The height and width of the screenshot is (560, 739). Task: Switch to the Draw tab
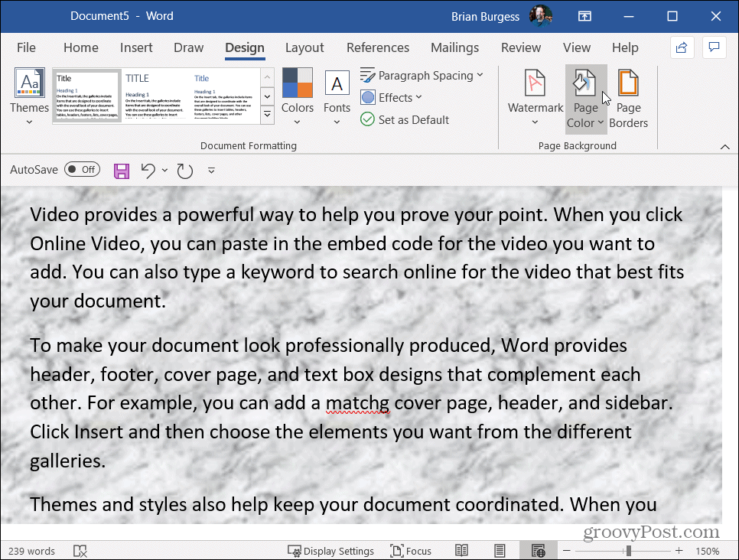188,47
